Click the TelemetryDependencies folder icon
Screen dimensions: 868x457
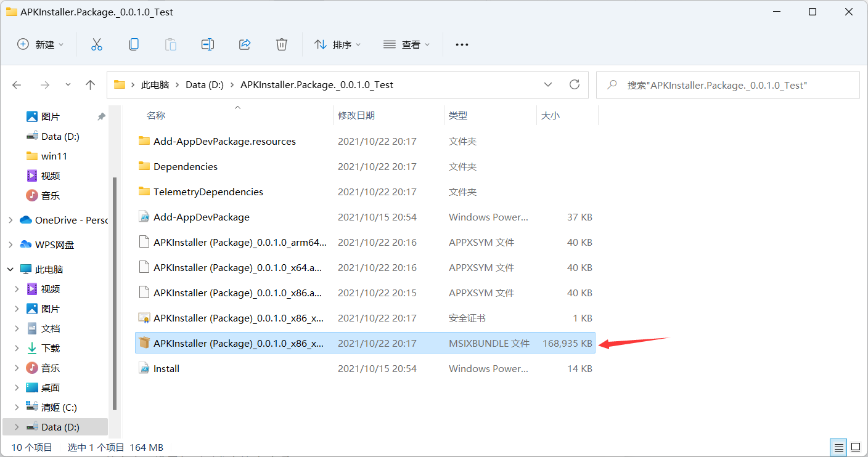pos(144,192)
